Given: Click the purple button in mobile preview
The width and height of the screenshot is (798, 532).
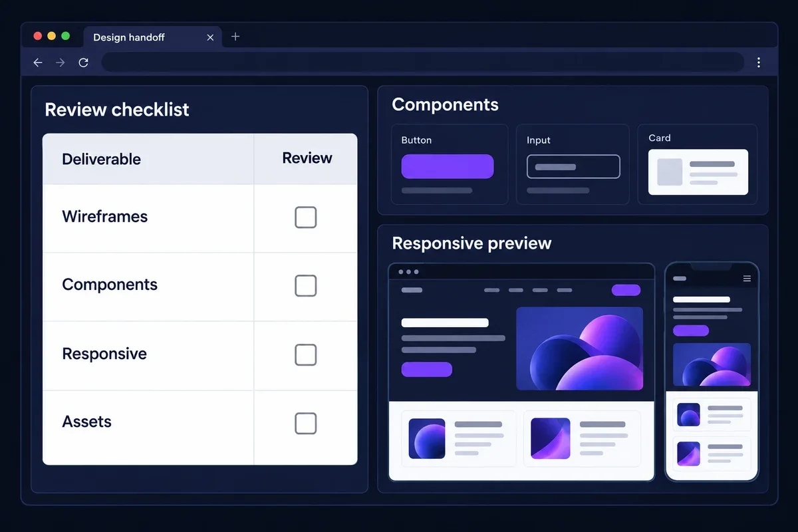Looking at the screenshot, I should [691, 331].
